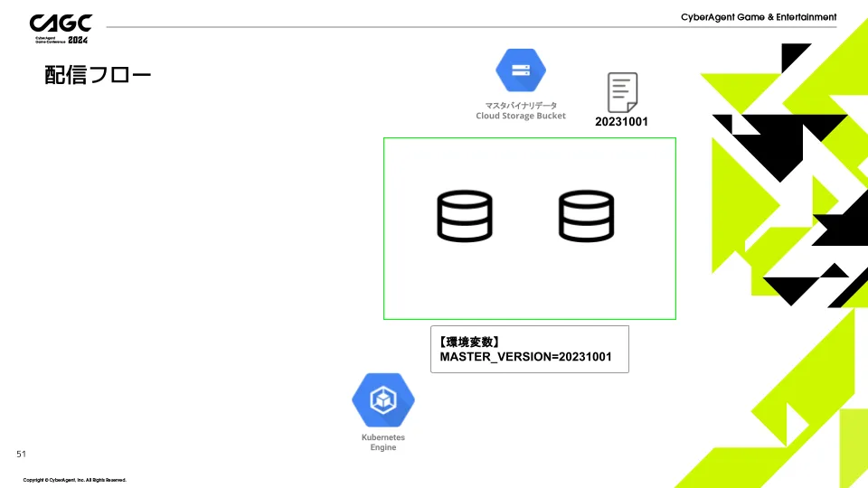Click the Cloud Storage Bucket hexagon icon
Screen dimensions: 868x488
click(x=521, y=70)
